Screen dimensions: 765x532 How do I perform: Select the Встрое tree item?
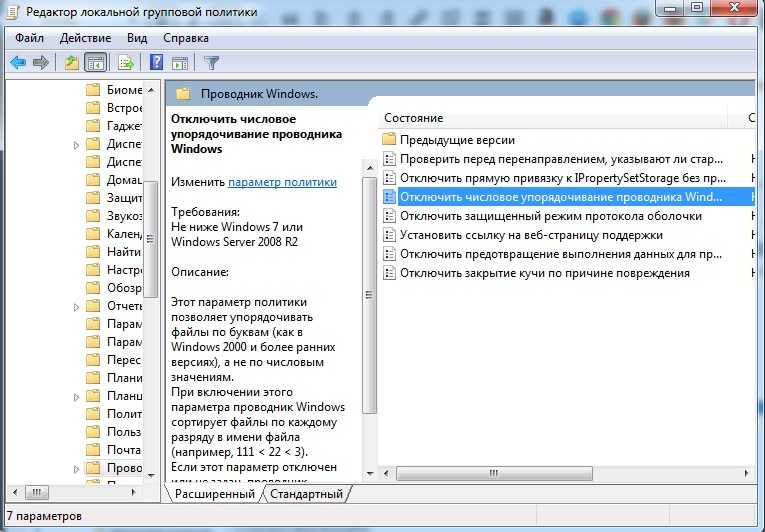pos(124,108)
